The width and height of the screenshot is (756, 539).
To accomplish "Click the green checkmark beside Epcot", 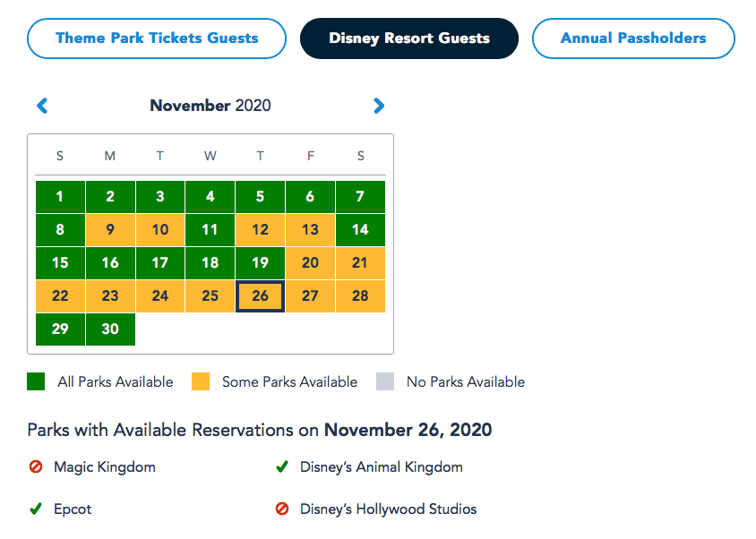I will point(36,509).
